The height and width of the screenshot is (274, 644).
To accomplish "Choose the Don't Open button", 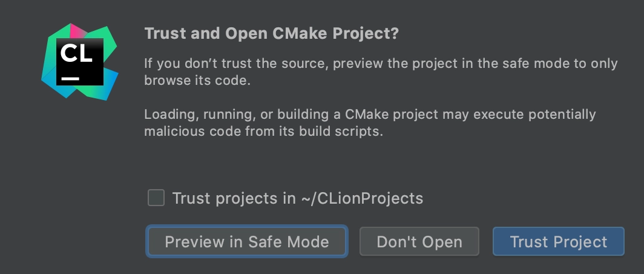I will click(x=419, y=241).
